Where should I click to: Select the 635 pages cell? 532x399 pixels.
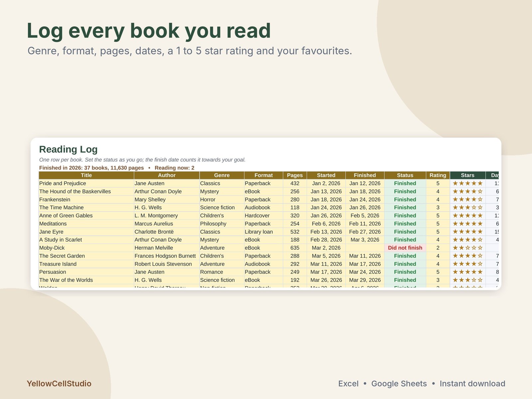tap(295, 248)
